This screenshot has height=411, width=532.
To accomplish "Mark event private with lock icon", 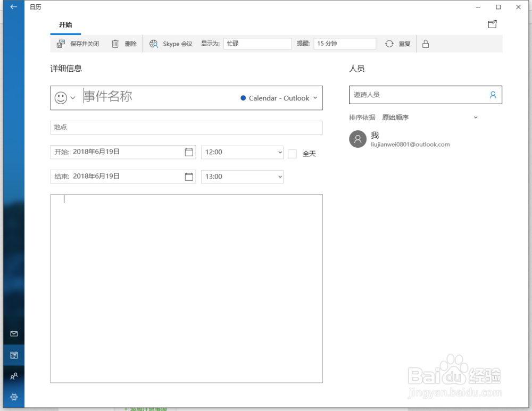I will (x=426, y=44).
